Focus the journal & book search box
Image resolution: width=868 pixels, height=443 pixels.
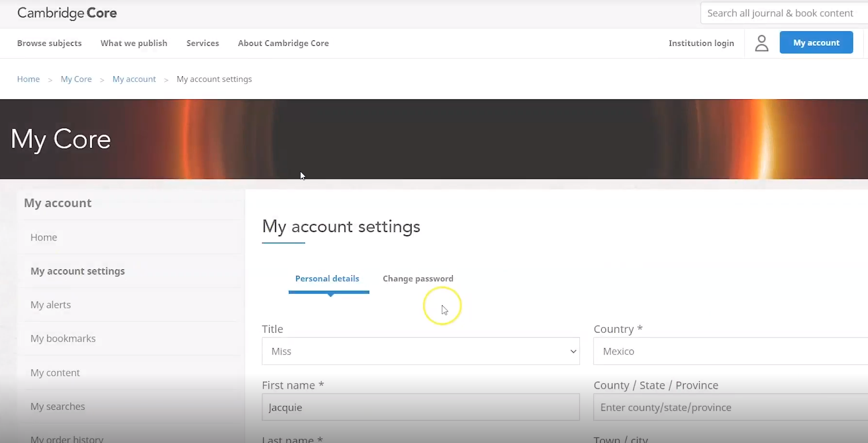[x=785, y=13]
